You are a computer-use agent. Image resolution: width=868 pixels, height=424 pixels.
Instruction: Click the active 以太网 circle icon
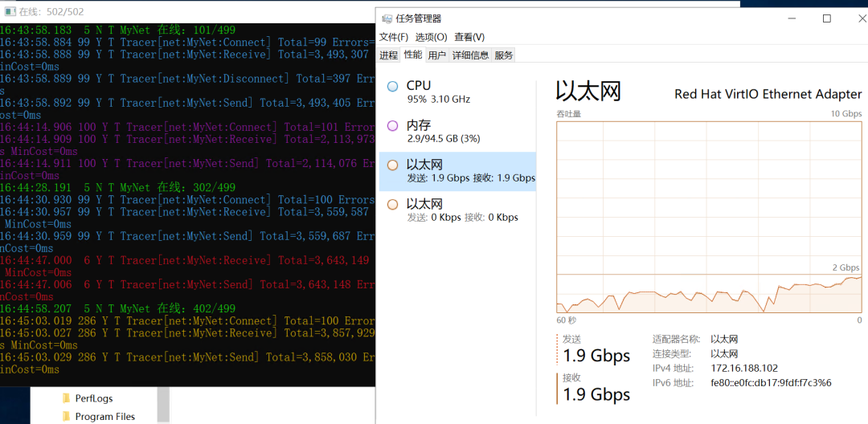click(x=392, y=165)
